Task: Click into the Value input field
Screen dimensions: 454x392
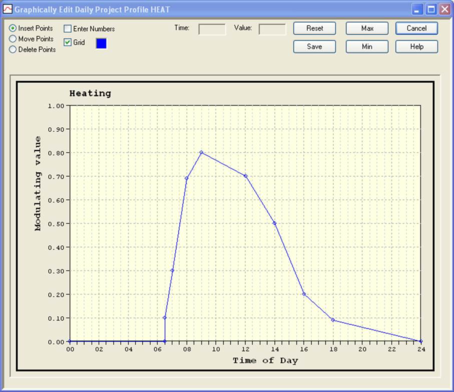Action: (272, 29)
